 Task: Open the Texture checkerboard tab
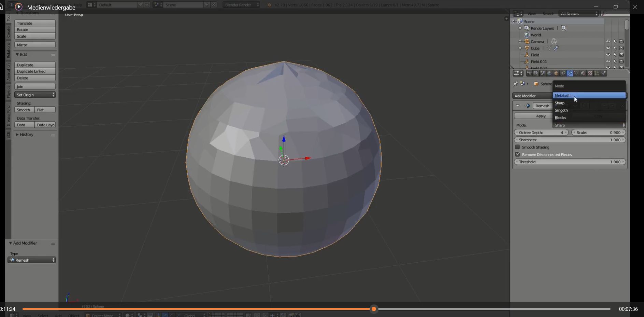[590, 73]
